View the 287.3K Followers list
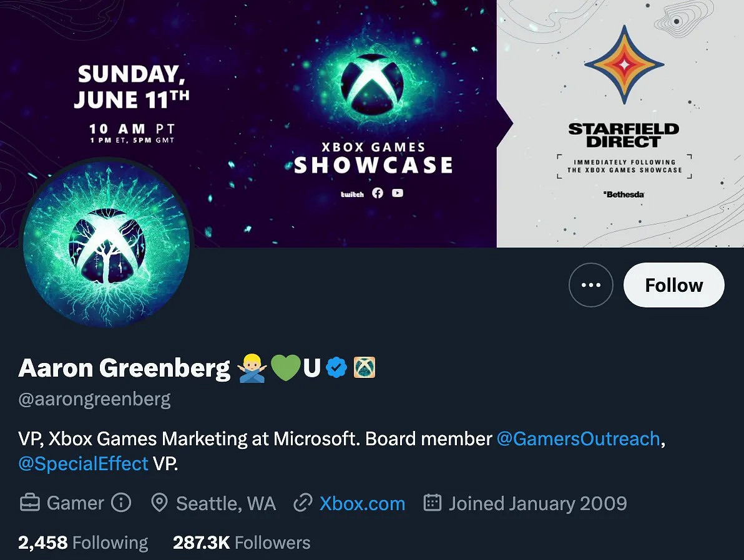744x560 pixels. click(x=242, y=543)
